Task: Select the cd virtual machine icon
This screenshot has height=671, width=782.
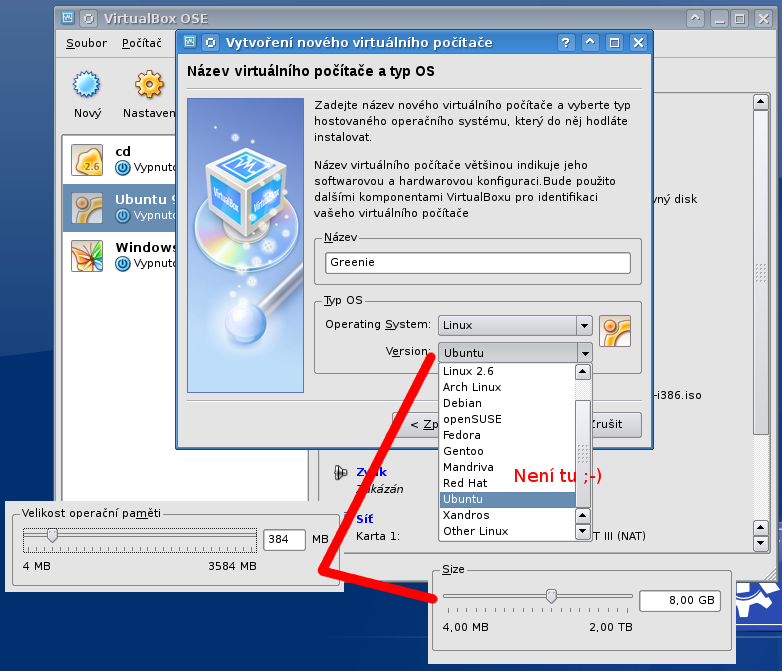Action: point(87,160)
